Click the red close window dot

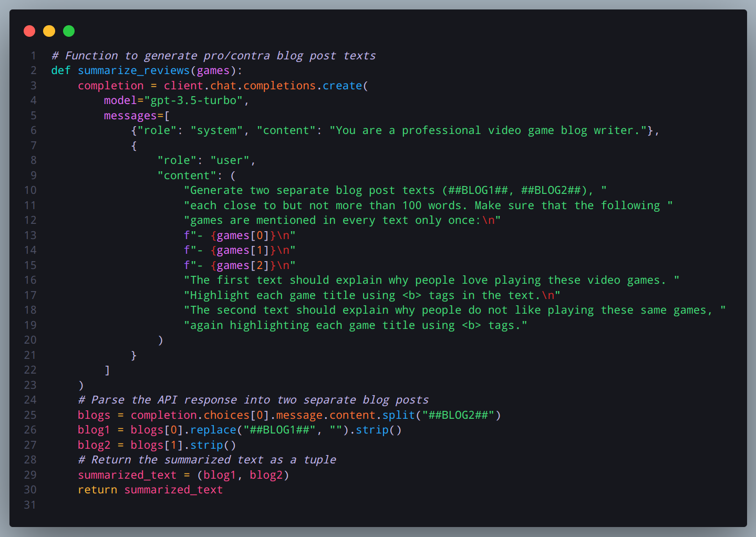click(x=29, y=31)
